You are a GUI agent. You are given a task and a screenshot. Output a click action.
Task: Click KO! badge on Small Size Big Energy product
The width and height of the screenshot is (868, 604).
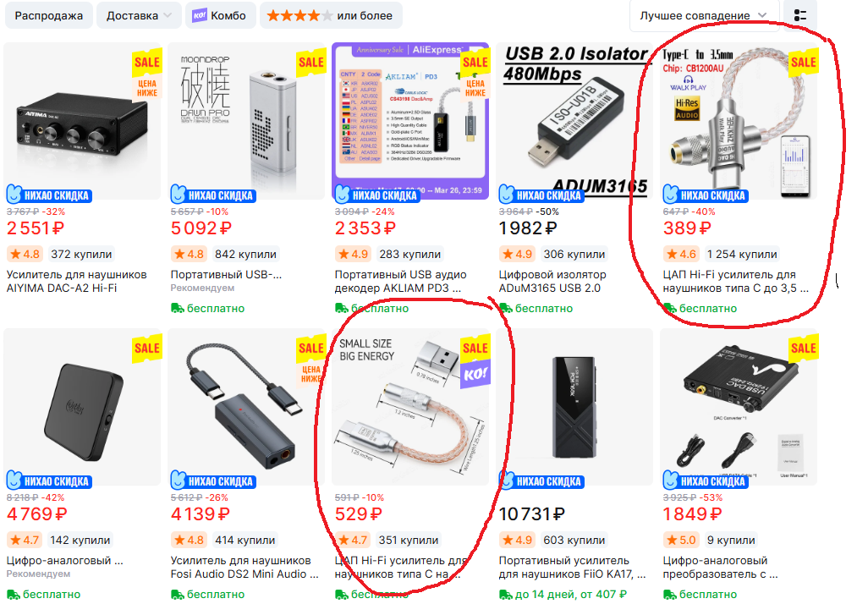pyautogui.click(x=475, y=375)
